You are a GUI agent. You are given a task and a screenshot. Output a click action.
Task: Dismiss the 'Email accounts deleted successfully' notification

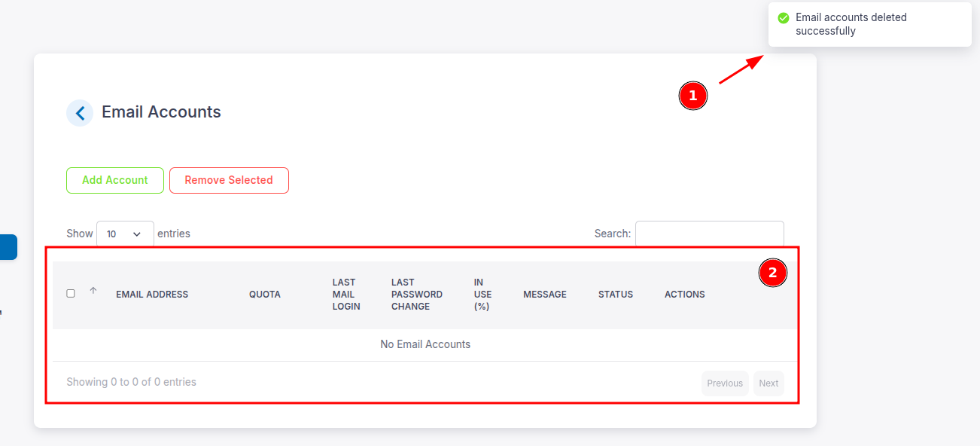pos(870,24)
